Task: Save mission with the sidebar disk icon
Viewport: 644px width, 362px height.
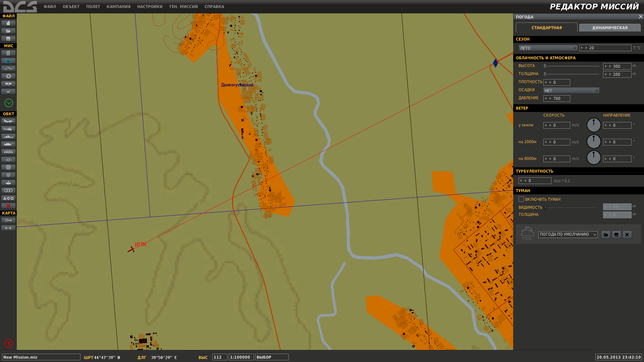Action: tap(8, 39)
